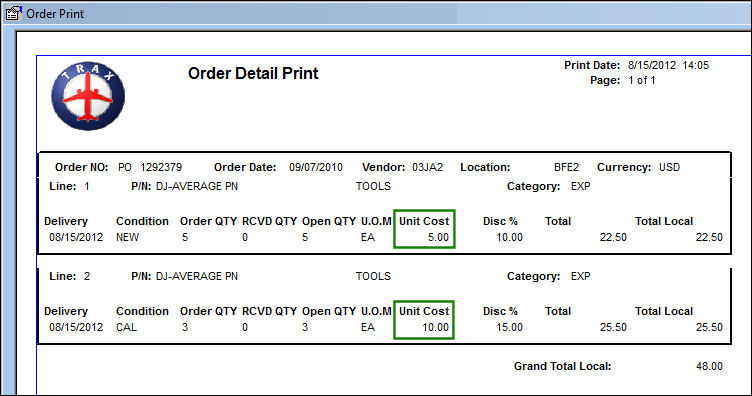Select line 2 U.O.M value EA
Viewport: 752px width, 396px height.
[368, 327]
